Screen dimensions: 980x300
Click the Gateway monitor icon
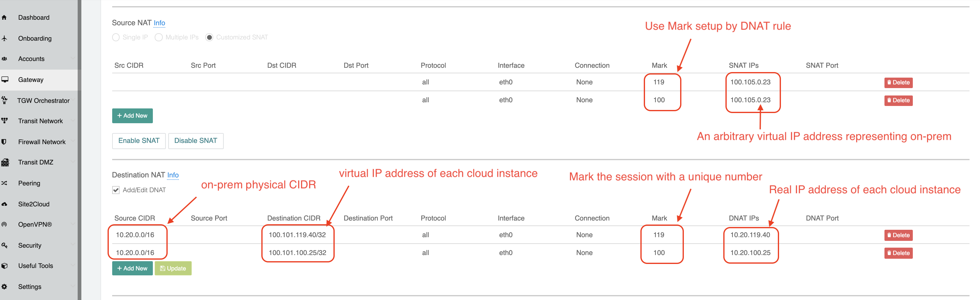(x=5, y=80)
